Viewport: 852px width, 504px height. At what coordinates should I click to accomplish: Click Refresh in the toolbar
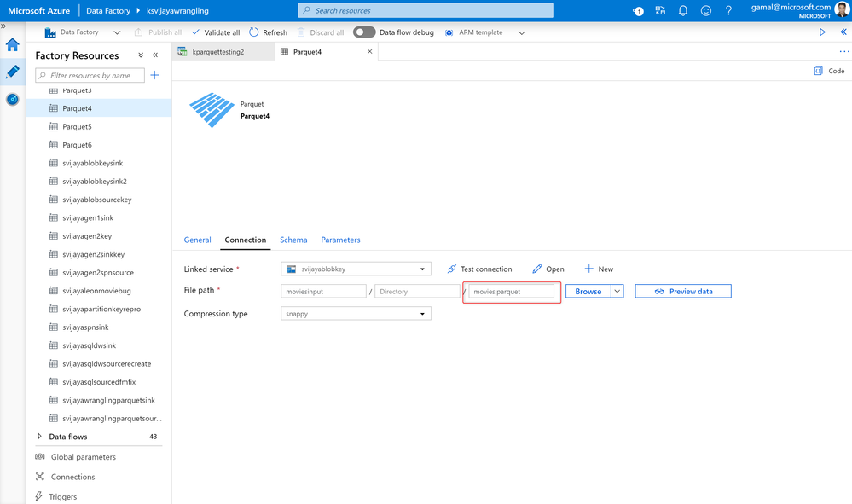(268, 32)
